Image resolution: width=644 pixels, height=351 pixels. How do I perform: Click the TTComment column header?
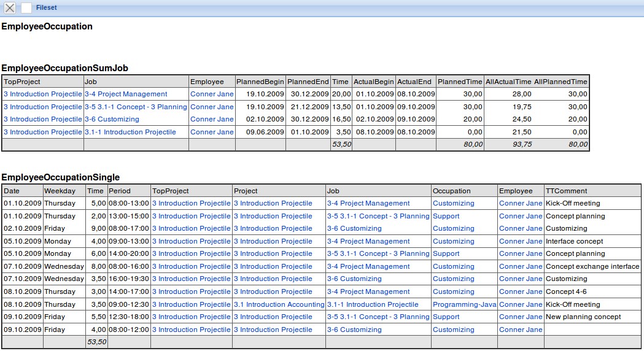[566, 191]
